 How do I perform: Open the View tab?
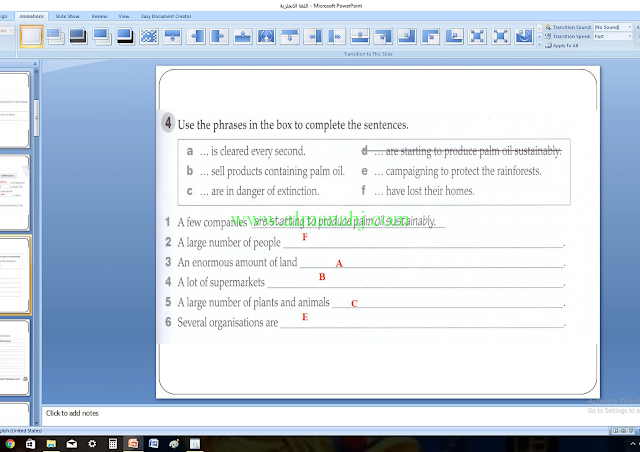tap(124, 16)
